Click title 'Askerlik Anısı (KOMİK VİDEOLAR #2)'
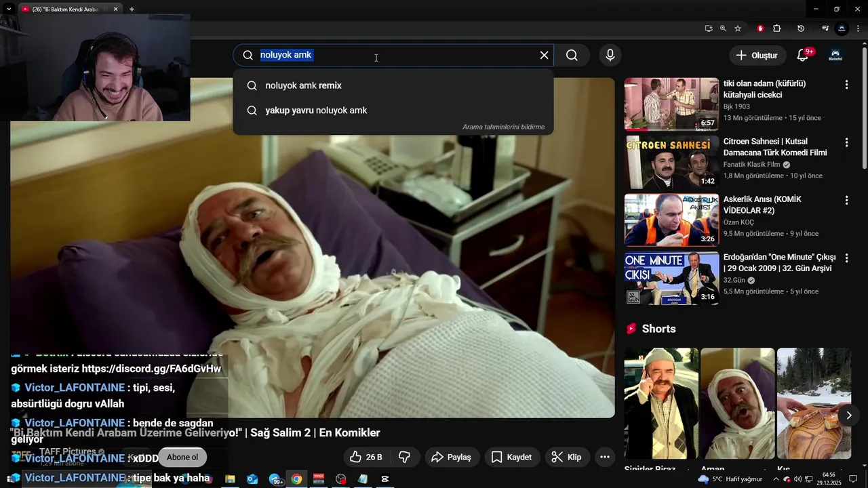The width and height of the screenshot is (868, 488). coord(762,205)
